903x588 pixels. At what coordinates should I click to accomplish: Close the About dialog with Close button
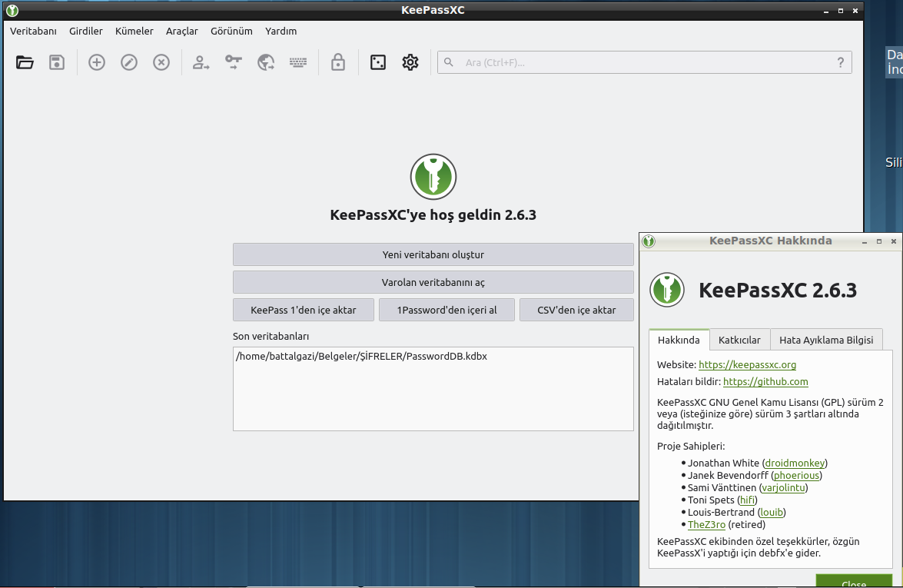click(x=854, y=582)
